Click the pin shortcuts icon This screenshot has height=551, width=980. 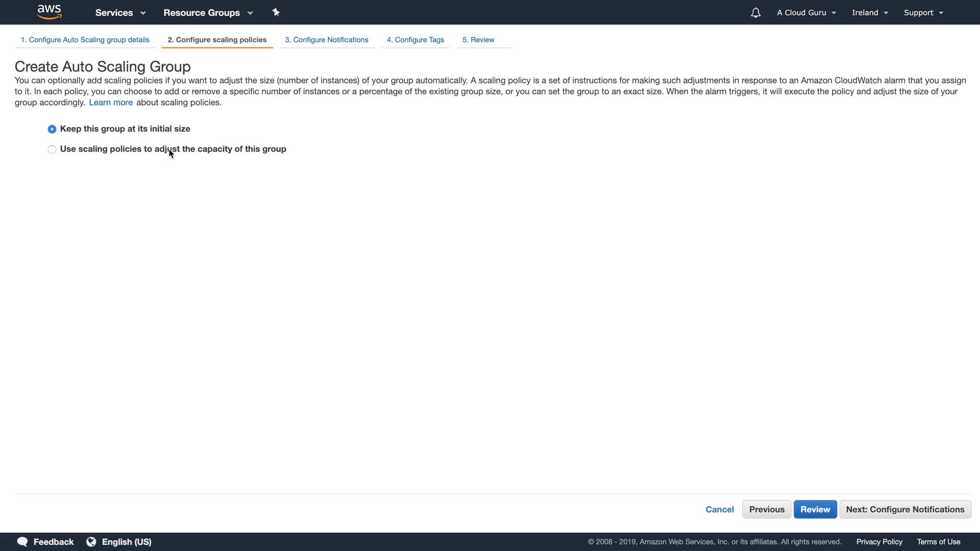tap(276, 12)
